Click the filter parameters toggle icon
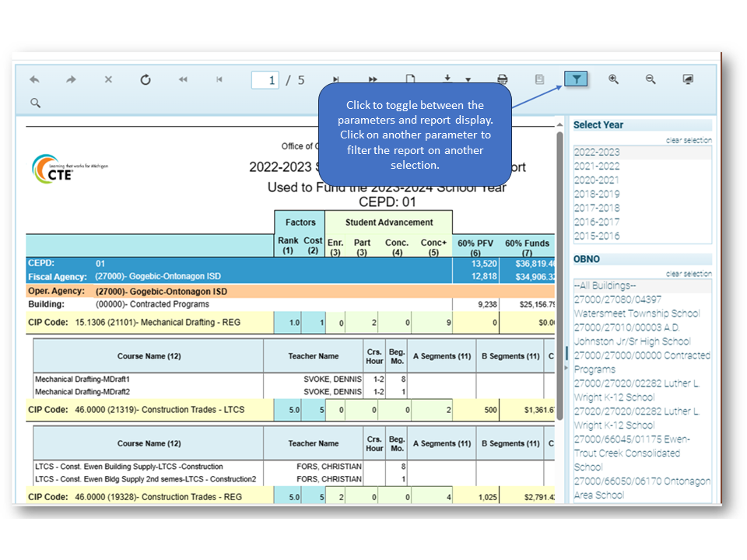The width and height of the screenshot is (747, 560). click(x=576, y=79)
